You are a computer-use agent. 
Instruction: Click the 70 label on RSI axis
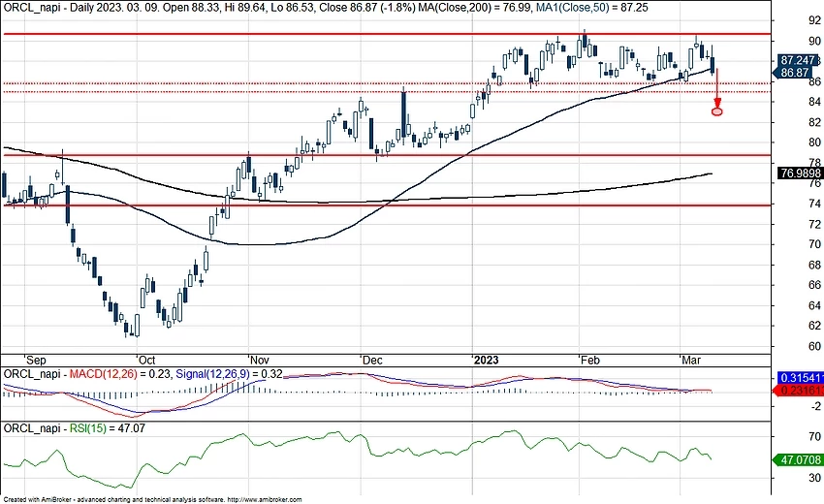pos(814,437)
